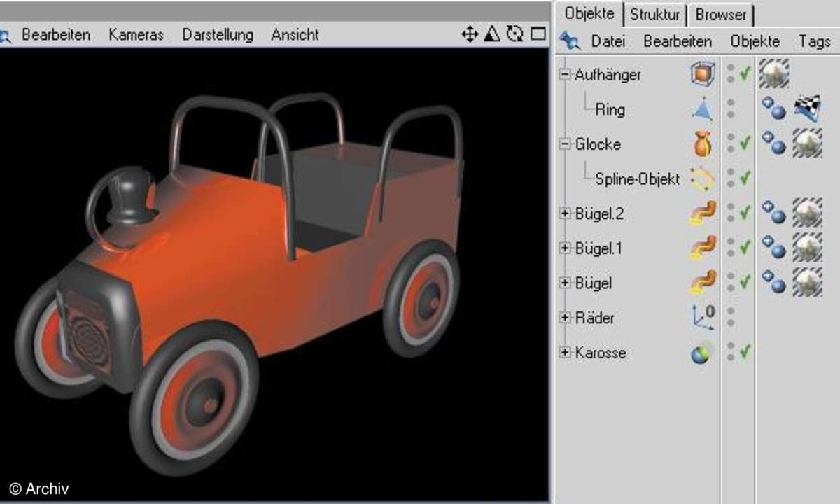Image resolution: width=840 pixels, height=504 pixels.
Task: Click the Glocke material tag sphere
Action: tap(807, 143)
